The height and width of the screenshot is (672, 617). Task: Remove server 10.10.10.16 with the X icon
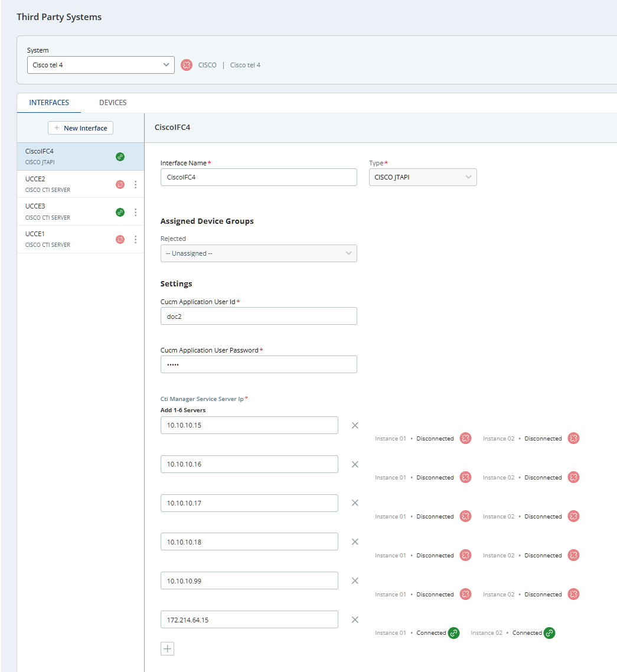click(x=355, y=465)
